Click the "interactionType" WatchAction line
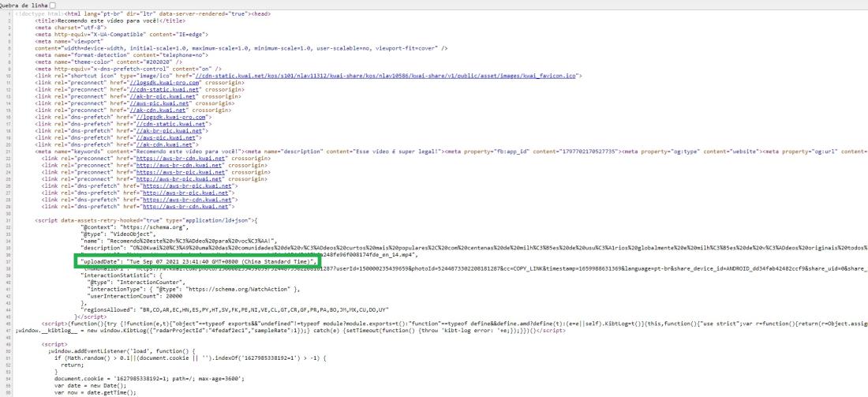Image resolution: width=868 pixels, height=397 pixels. 194,289
